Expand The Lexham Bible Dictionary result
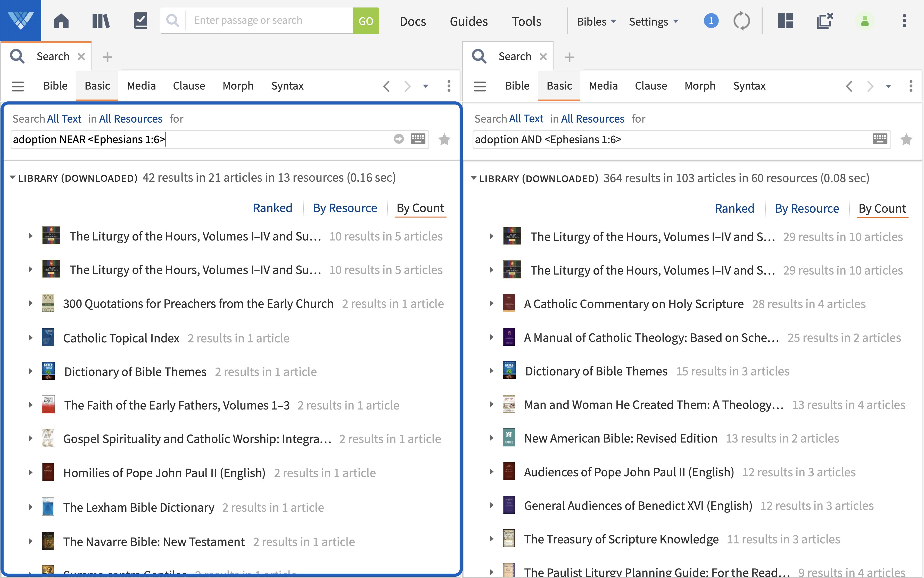924x578 pixels. click(30, 507)
